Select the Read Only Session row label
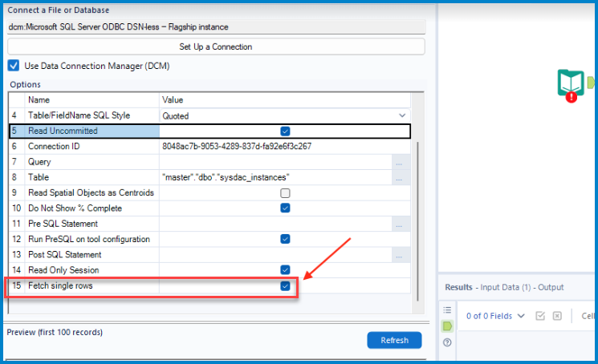 tap(63, 270)
